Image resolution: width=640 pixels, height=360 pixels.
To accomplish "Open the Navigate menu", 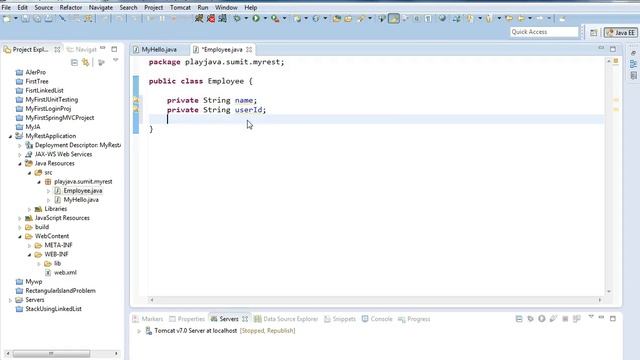I will [100, 7].
